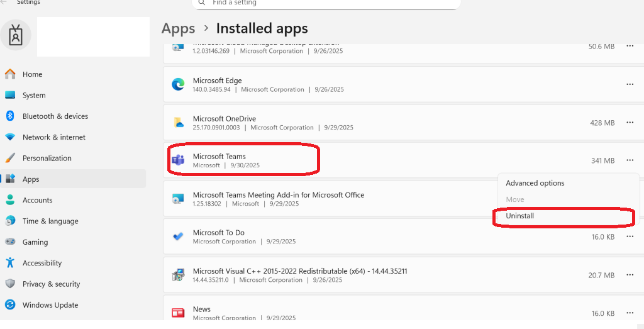This screenshot has width=644, height=329.
Task: Choose Advanced options from the menu
Action: pos(569,183)
